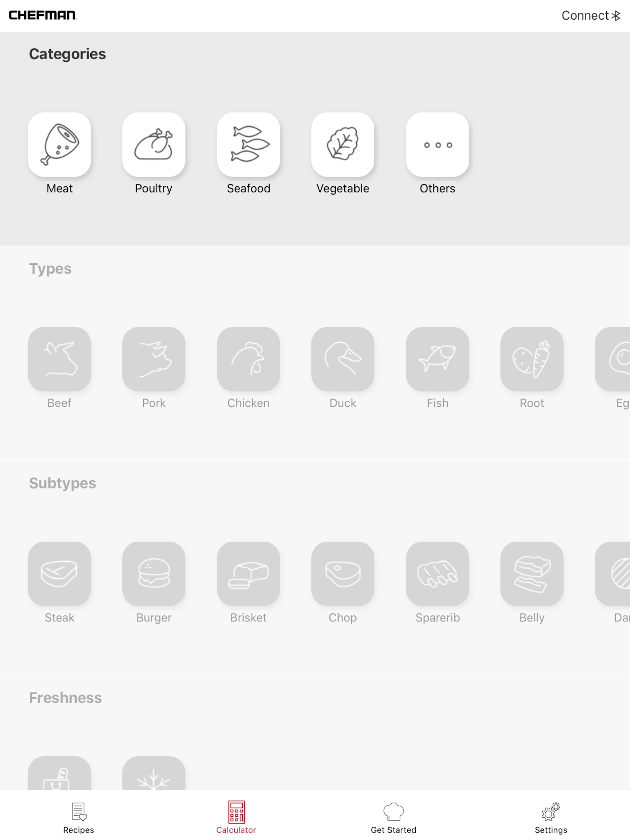Screen dimensions: 630x840
Task: Choose the Fish type icon
Action: click(437, 359)
